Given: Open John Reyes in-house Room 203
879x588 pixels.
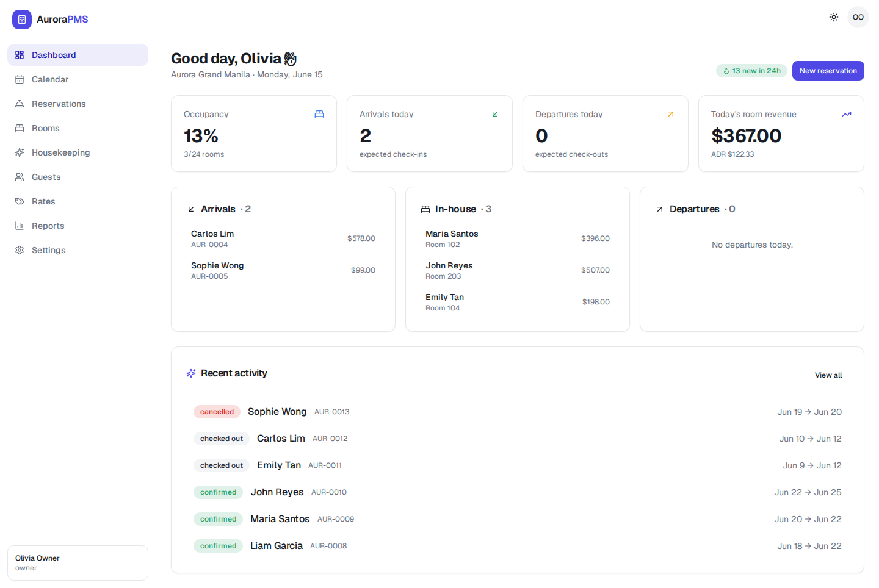Looking at the screenshot, I should pyautogui.click(x=518, y=270).
